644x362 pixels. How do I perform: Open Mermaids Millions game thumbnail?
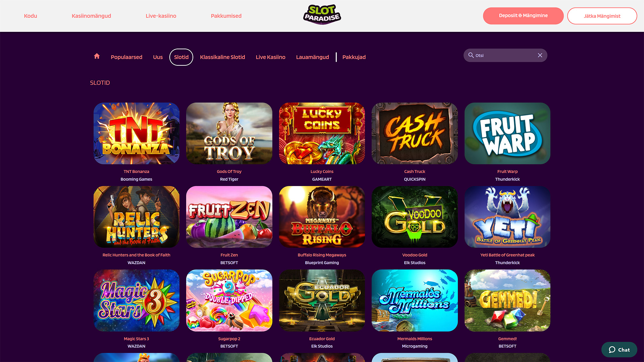click(415, 300)
